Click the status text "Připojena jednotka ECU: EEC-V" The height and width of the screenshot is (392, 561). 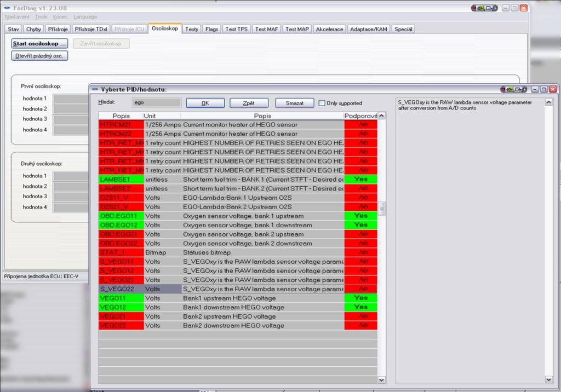pyautogui.click(x=41, y=276)
